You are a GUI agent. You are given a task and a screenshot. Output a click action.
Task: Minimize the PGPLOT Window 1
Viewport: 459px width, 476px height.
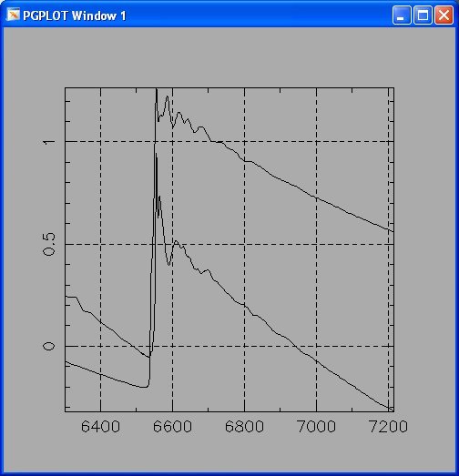(x=402, y=15)
